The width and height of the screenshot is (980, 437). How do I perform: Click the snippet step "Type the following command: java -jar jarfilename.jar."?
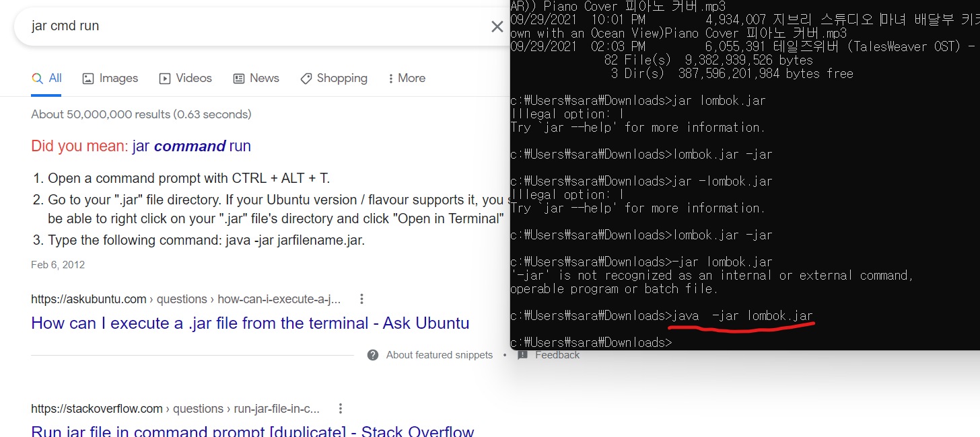(206, 240)
